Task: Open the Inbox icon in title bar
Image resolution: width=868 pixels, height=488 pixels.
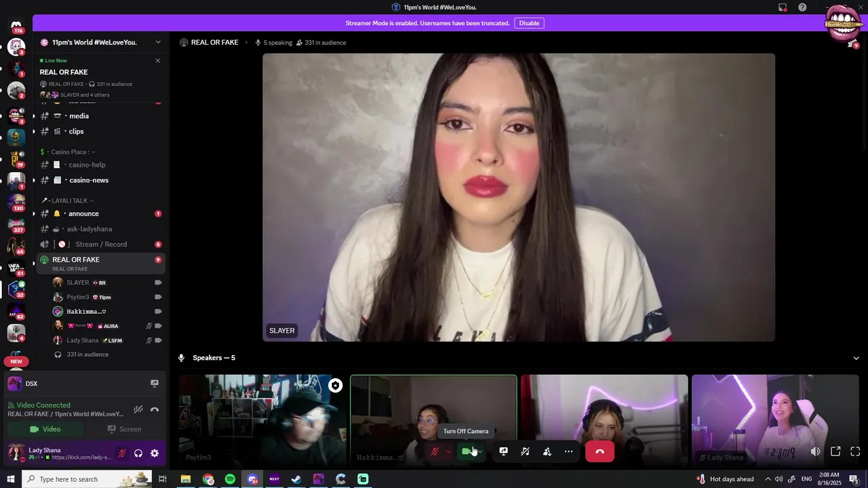Action: pyautogui.click(x=783, y=7)
